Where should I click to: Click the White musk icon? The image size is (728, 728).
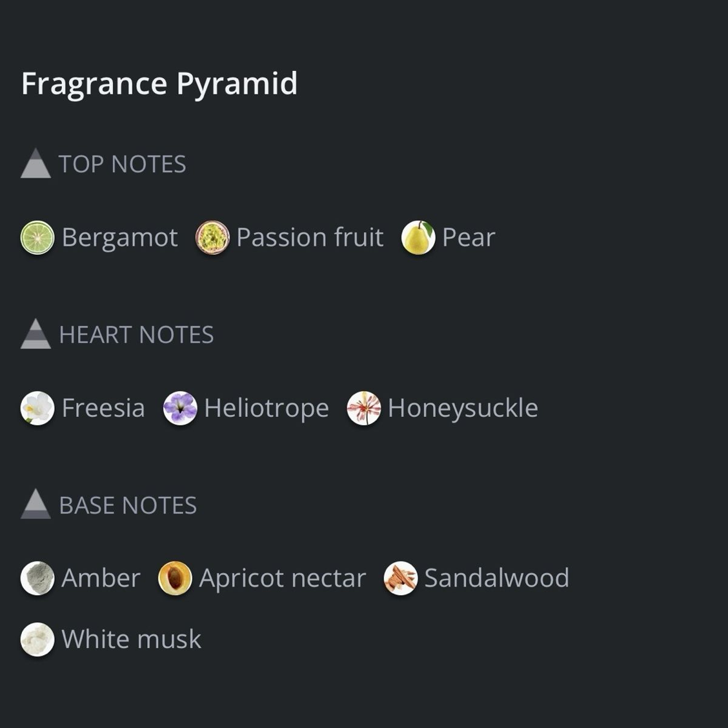[37, 640]
